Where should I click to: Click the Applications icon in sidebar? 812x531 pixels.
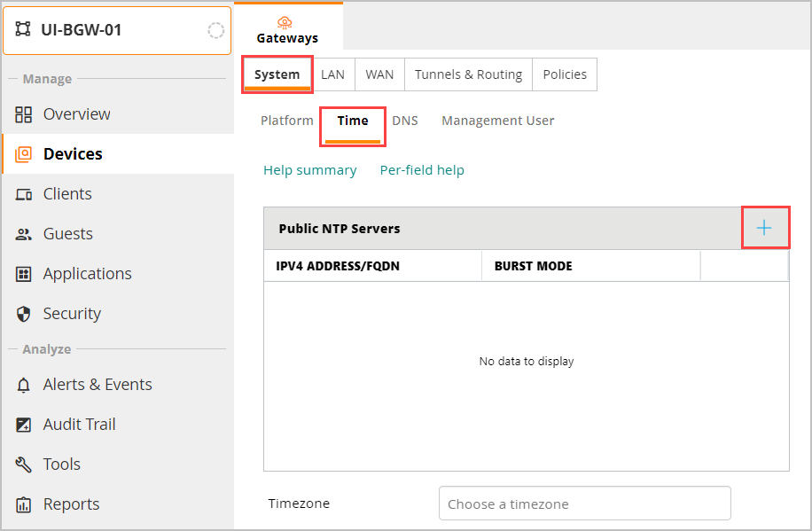pos(24,274)
